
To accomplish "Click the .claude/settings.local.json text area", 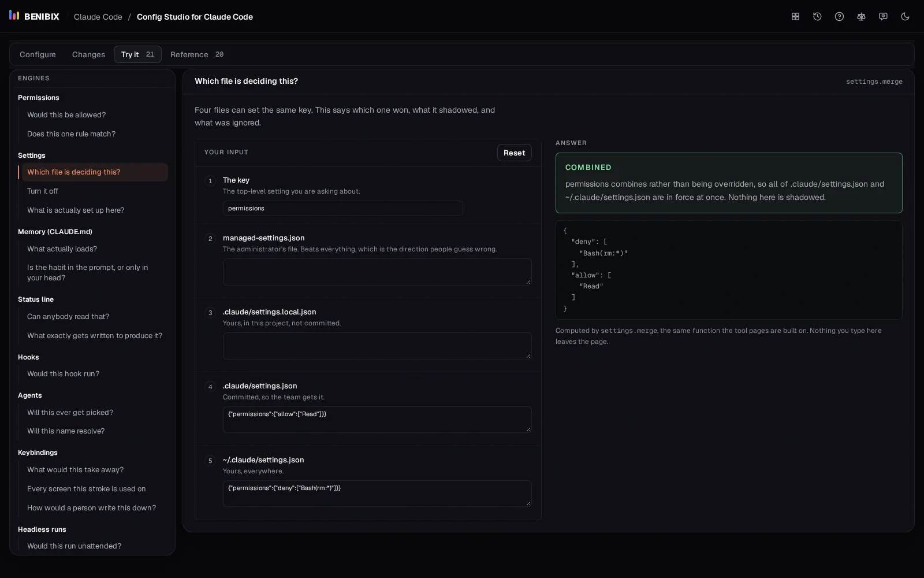I will [x=377, y=346].
